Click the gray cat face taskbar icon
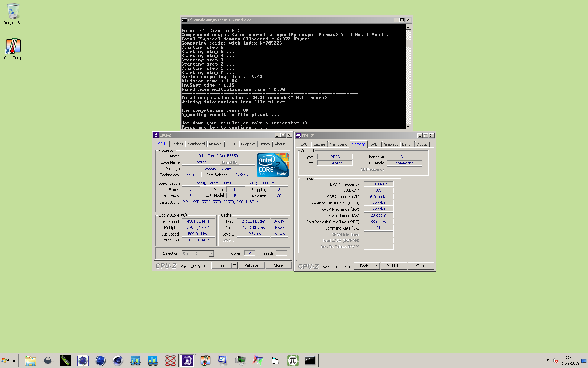The width and height of the screenshot is (588, 368). coord(48,361)
